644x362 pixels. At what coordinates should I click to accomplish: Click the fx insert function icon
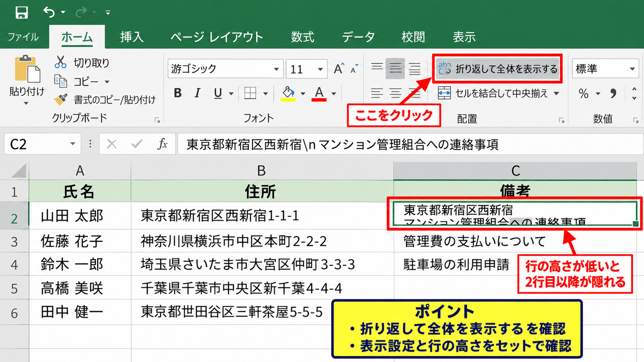point(162,144)
